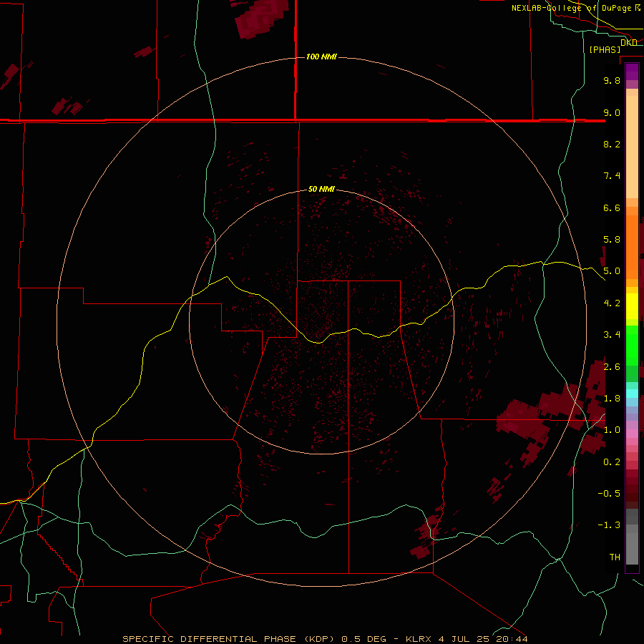Click the 3.4 scale value
Screen dimensions: 644x644
(612, 335)
